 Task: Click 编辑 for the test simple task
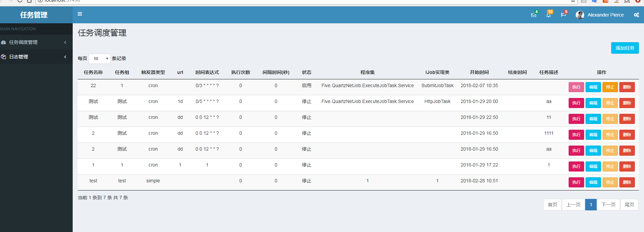pos(593,182)
